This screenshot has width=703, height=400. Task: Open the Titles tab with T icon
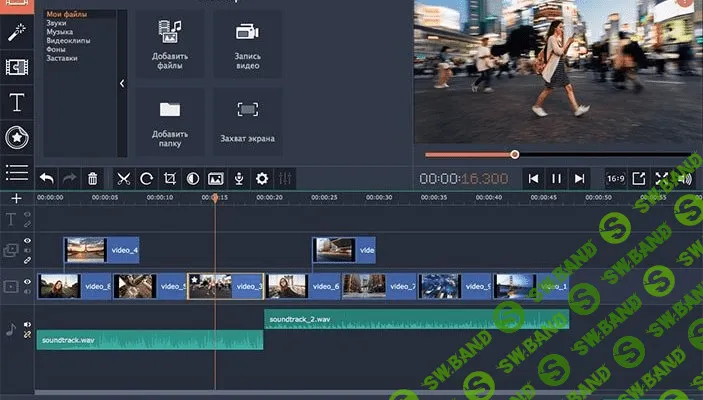(x=17, y=102)
